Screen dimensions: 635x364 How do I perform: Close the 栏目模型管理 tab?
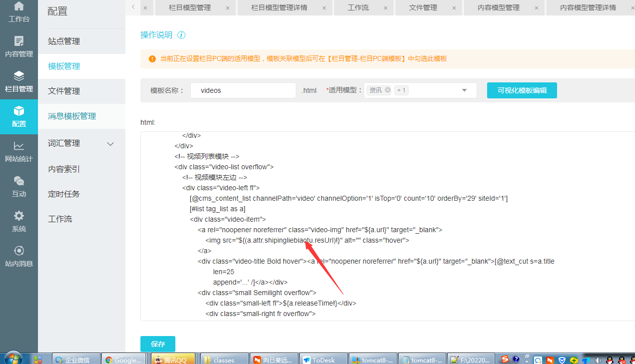click(x=228, y=8)
